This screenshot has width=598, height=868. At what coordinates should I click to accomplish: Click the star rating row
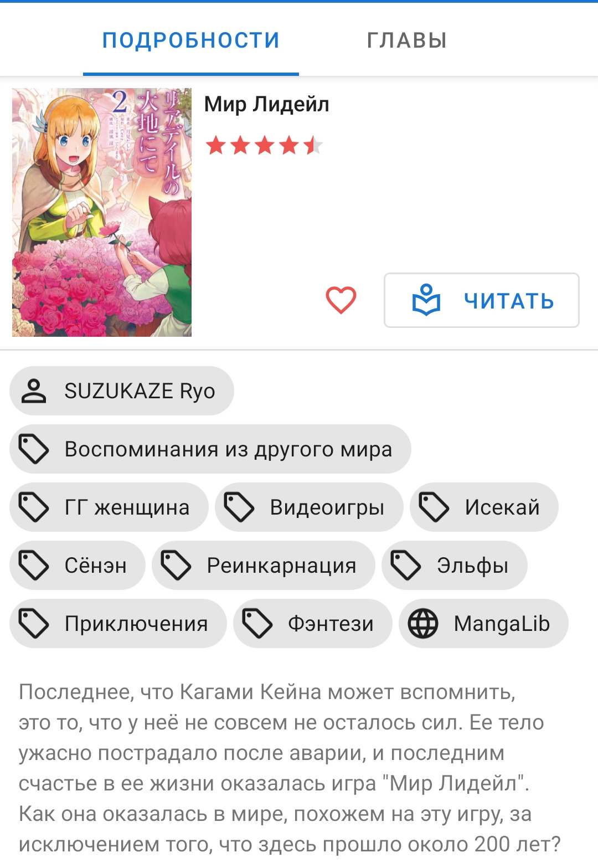(x=264, y=146)
